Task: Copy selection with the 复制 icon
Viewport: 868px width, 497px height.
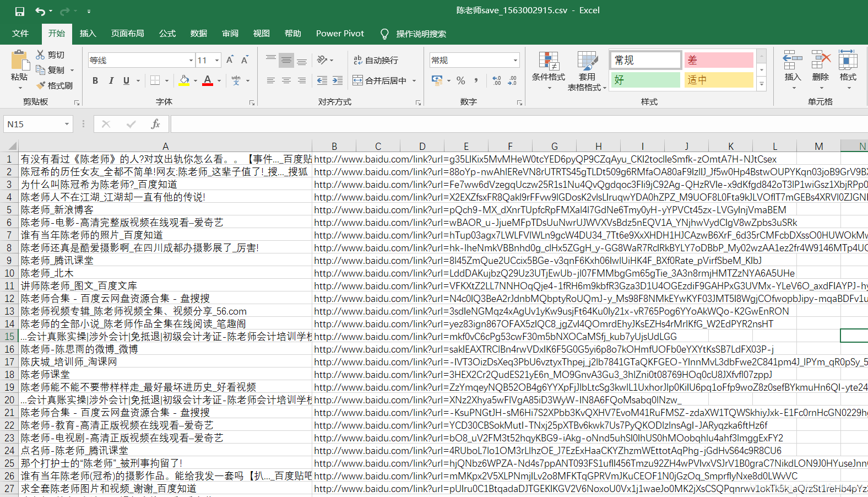Action: pos(40,70)
